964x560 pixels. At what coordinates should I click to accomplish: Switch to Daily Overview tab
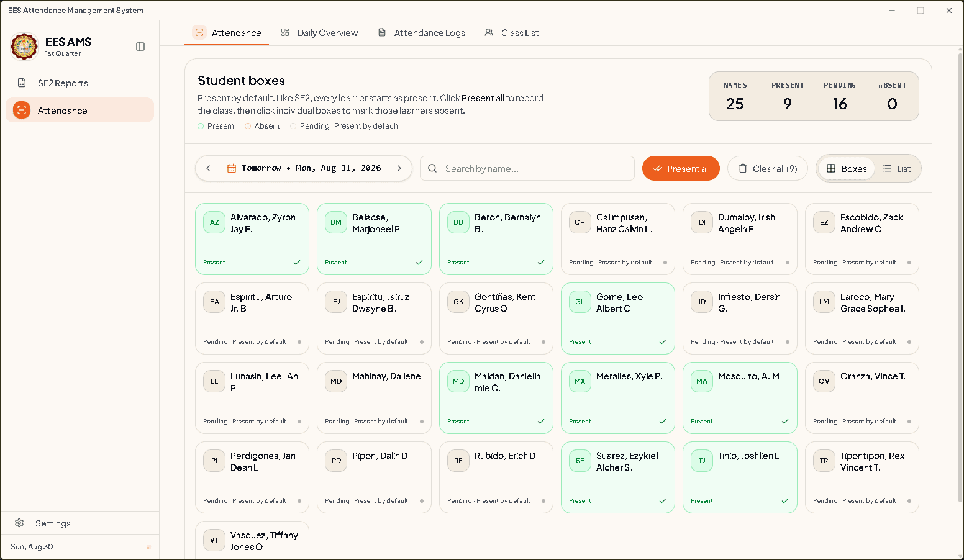click(x=319, y=33)
